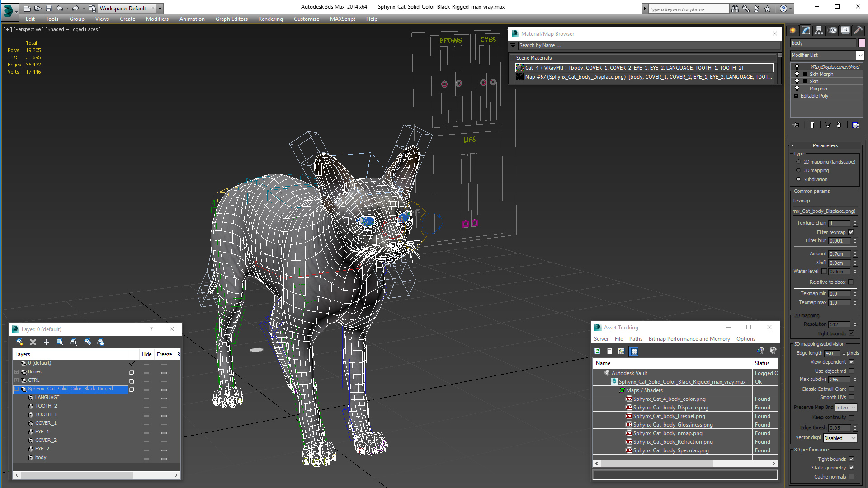Screen dimensions: 868x488
Task: Toggle View-dependent checkbox
Action: tap(852, 362)
